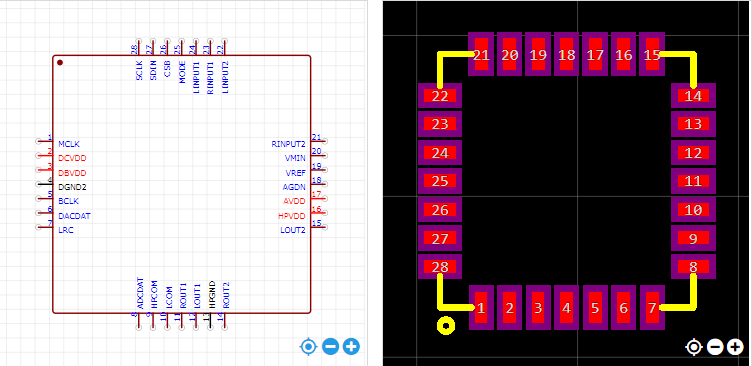The height and width of the screenshot is (366, 752).
Task: Click the MCLK pin label
Action: point(69,143)
